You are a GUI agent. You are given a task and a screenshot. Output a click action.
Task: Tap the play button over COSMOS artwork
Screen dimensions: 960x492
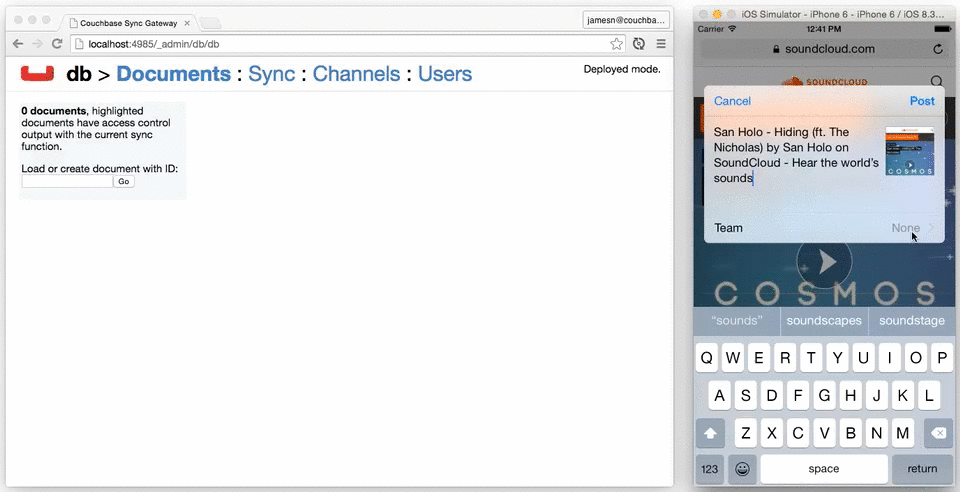pos(824,262)
